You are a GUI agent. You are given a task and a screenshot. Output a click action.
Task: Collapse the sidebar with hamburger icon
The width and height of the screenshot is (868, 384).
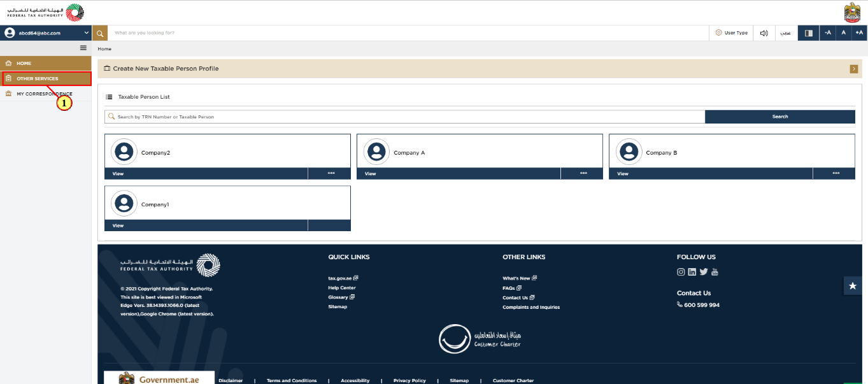tap(83, 48)
